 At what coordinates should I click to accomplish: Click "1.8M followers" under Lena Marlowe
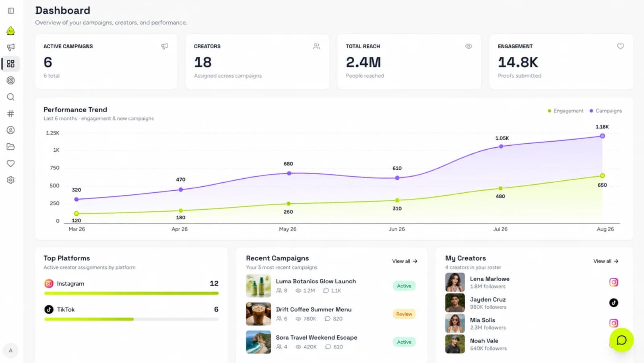pos(488,287)
